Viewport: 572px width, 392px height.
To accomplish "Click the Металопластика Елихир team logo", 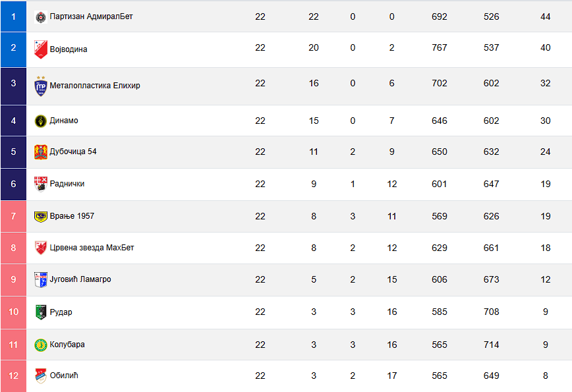I will 41,86.
